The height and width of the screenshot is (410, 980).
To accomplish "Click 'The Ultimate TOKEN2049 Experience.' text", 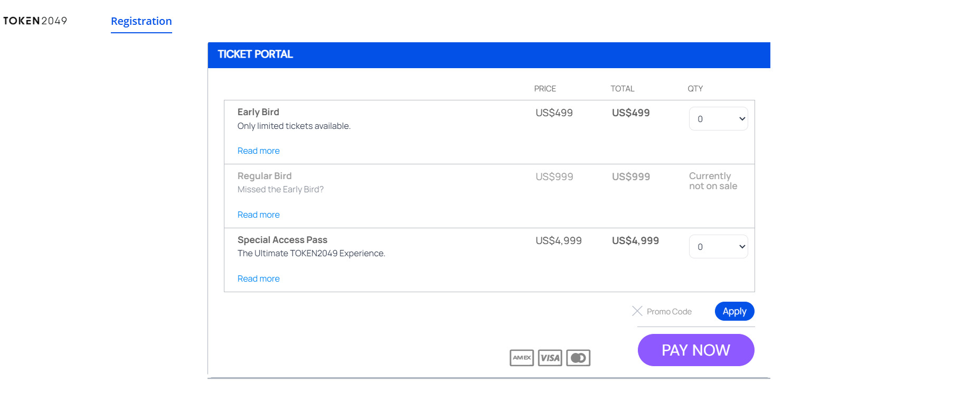I will point(312,254).
